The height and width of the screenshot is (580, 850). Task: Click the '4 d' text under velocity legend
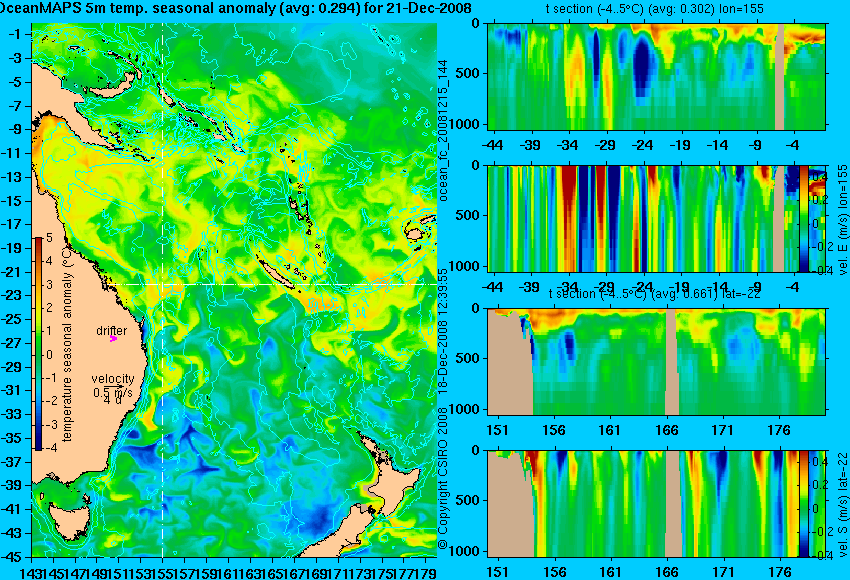point(112,399)
